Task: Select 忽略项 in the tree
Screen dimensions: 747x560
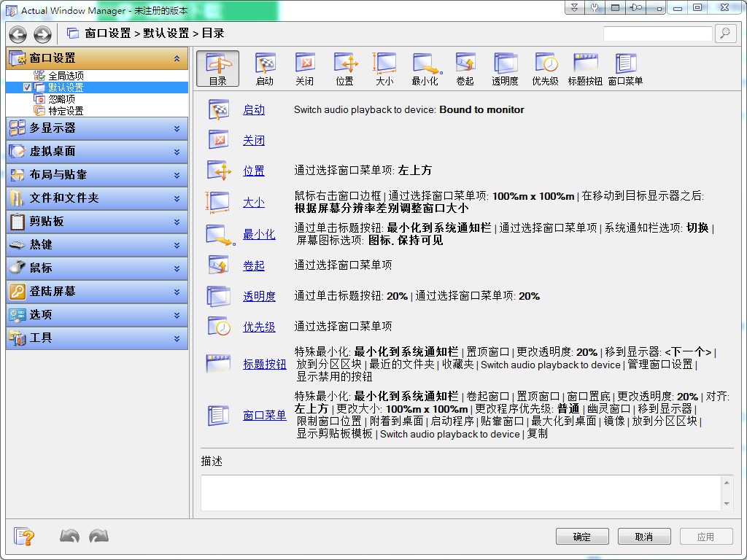Action: coord(61,99)
